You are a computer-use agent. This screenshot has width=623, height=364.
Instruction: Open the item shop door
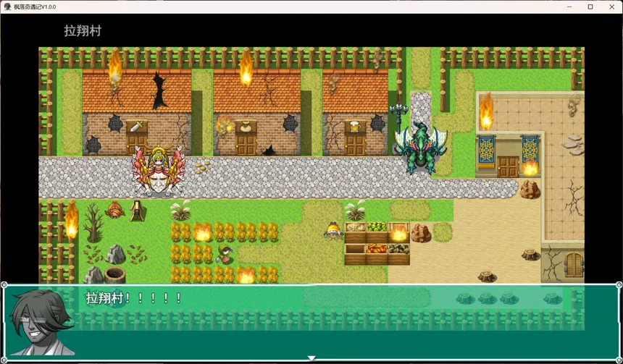246,145
